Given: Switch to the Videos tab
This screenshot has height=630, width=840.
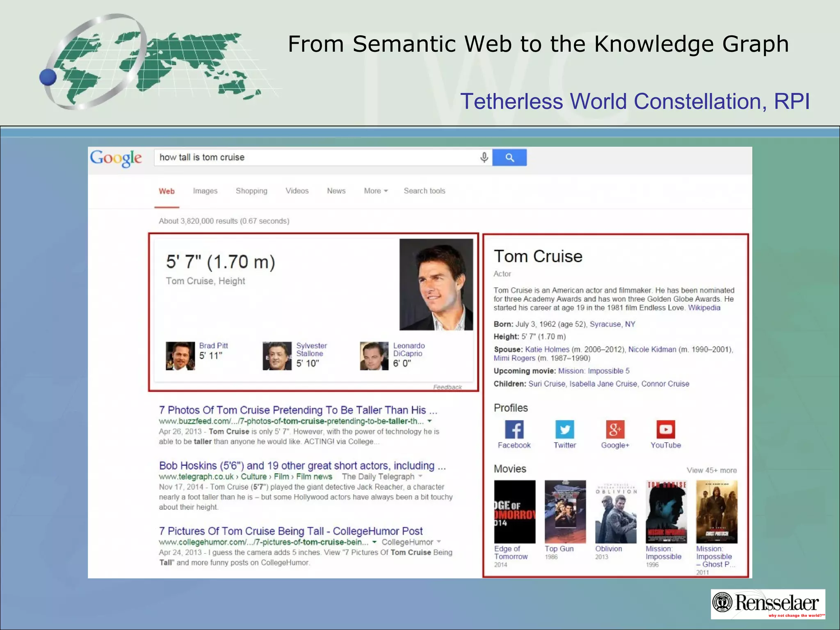Looking at the screenshot, I should pos(297,191).
